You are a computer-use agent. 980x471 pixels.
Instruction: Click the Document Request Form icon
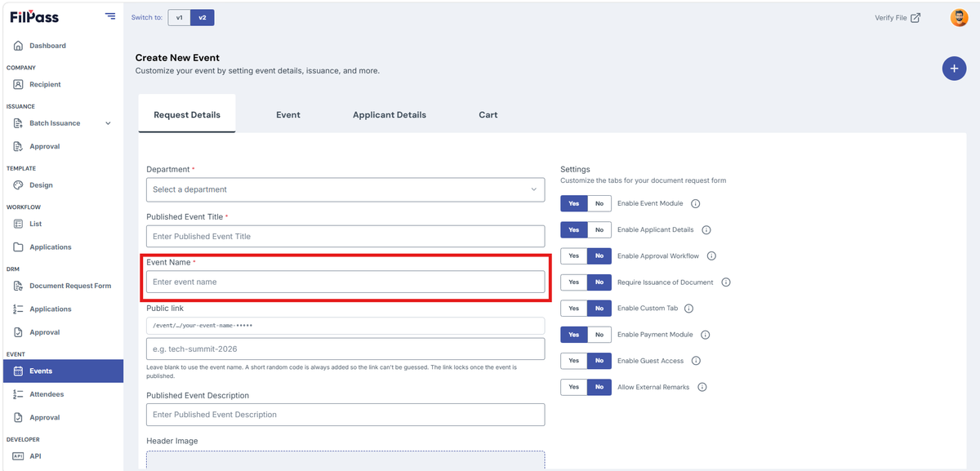point(18,286)
